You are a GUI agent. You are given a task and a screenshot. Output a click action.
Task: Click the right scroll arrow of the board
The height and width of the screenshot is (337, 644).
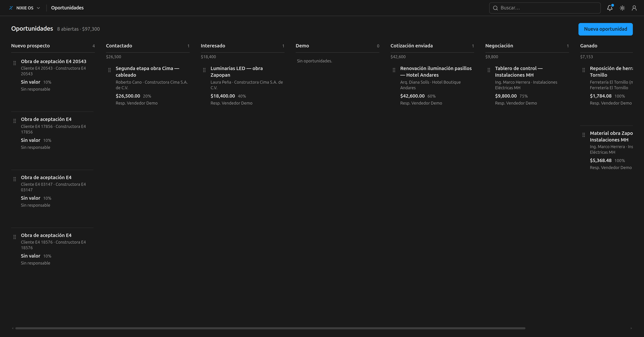pos(631,328)
